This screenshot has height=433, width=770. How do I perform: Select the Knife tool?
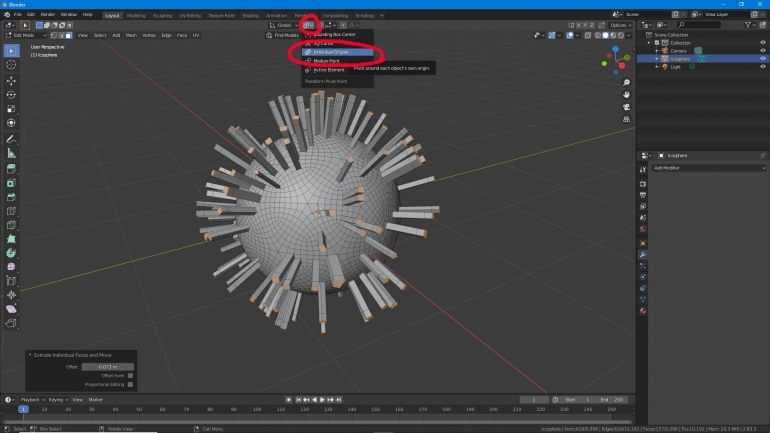tap(11, 225)
